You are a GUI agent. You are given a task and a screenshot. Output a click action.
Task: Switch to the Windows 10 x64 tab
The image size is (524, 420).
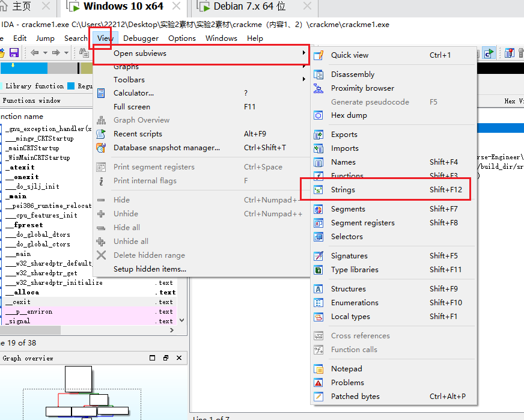coord(123,7)
